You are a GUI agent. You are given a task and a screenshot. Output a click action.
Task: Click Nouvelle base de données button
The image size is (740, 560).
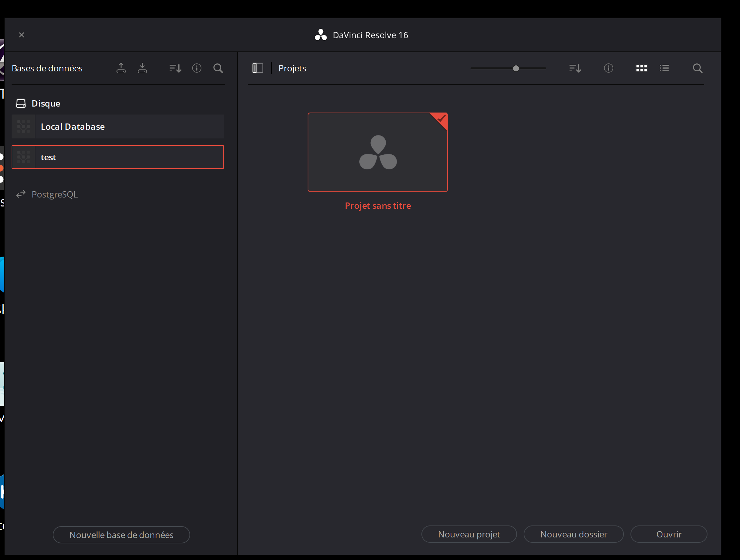pyautogui.click(x=121, y=534)
